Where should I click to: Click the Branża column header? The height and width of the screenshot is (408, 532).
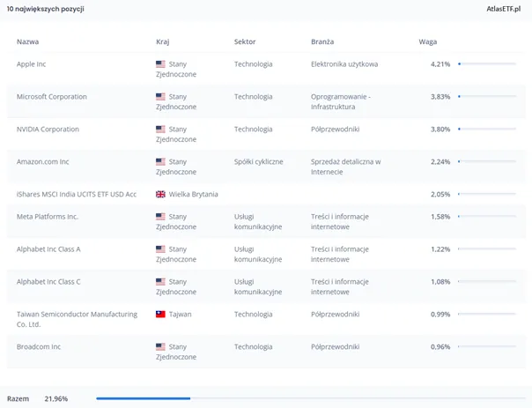point(322,41)
